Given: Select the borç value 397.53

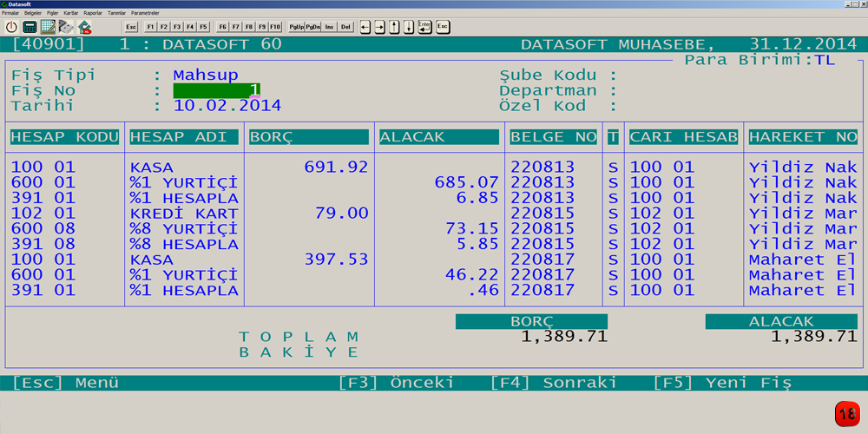Looking at the screenshot, I should click(336, 259).
